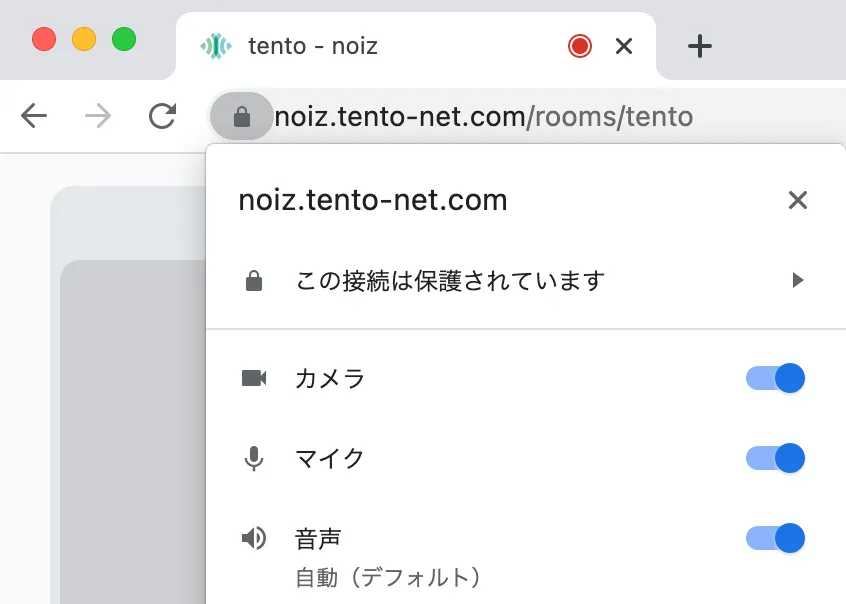Click the noiz favicon on the tab
The image size is (846, 604).
pos(215,46)
